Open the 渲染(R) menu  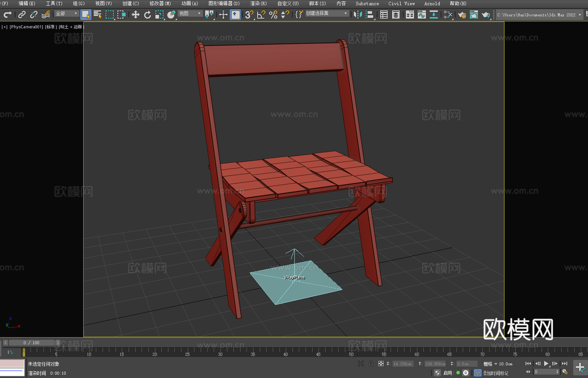(x=258, y=3)
